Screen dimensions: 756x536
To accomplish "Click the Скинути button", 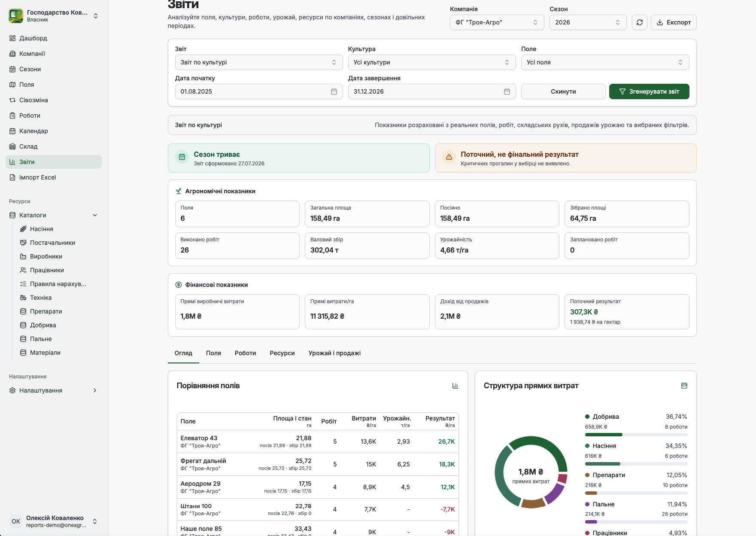I will pos(563,91).
